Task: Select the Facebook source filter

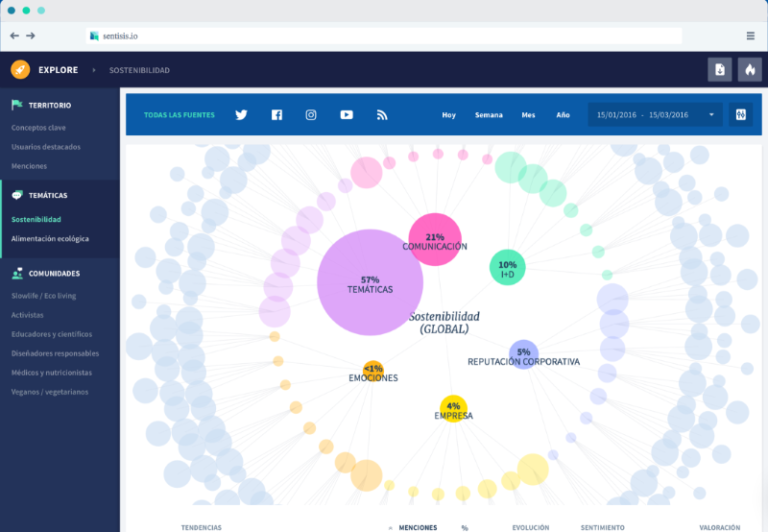Action: (x=277, y=115)
